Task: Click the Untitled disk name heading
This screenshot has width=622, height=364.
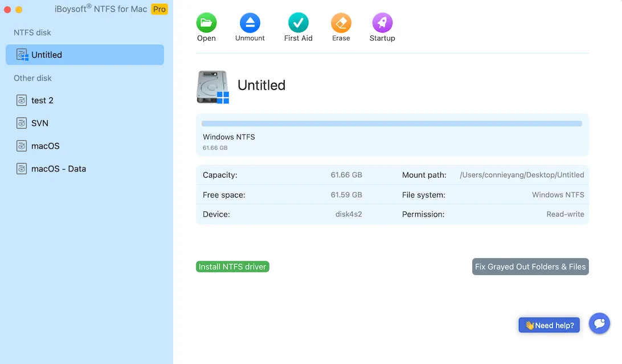Action: 261,85
